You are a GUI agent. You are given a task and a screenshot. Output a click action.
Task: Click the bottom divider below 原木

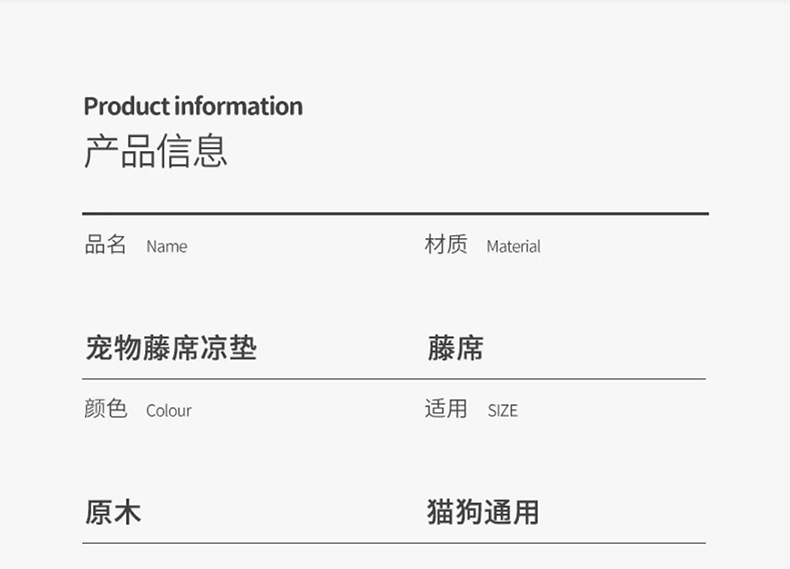pos(393,543)
